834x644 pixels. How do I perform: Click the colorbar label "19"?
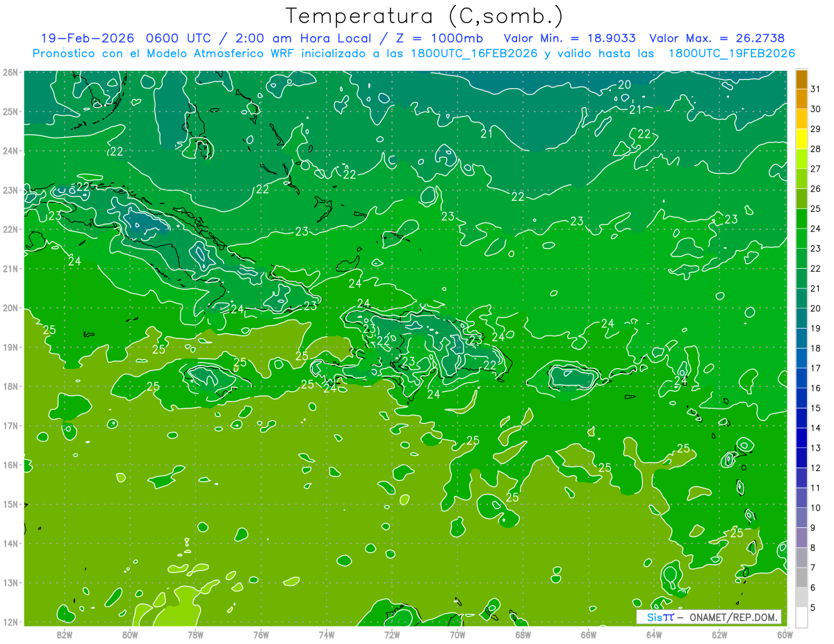(x=815, y=329)
